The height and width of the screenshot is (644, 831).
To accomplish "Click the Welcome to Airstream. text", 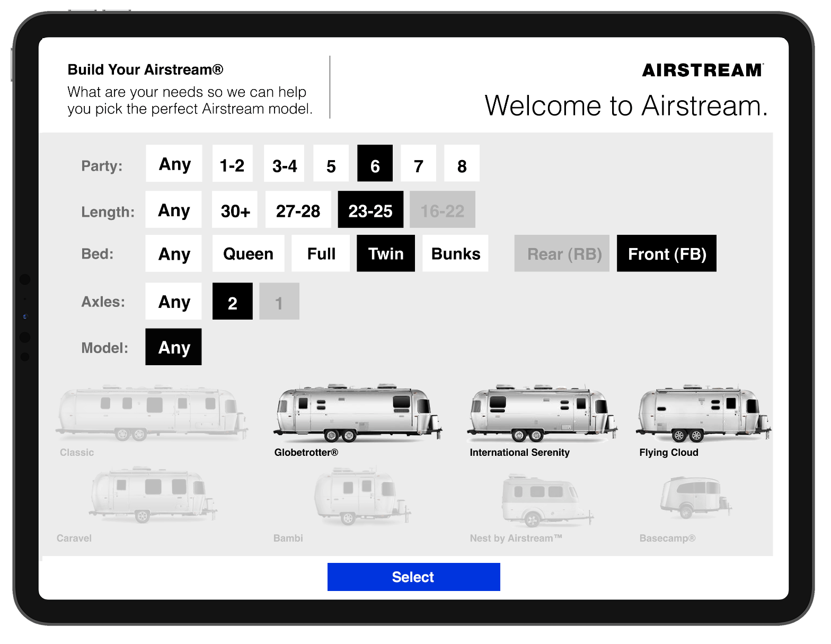I will pos(626,105).
